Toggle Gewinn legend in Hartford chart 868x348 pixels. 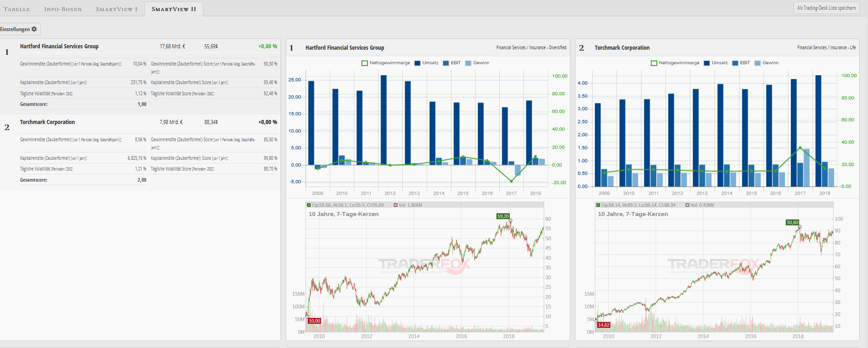[477, 63]
